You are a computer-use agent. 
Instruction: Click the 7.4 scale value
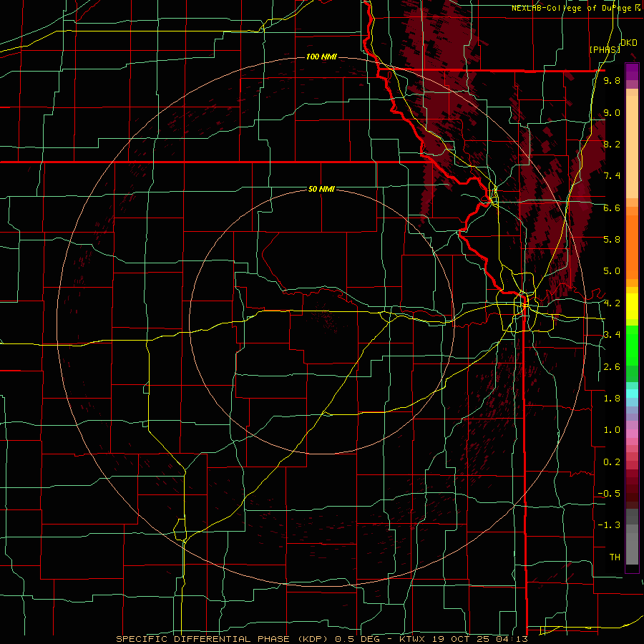612,176
